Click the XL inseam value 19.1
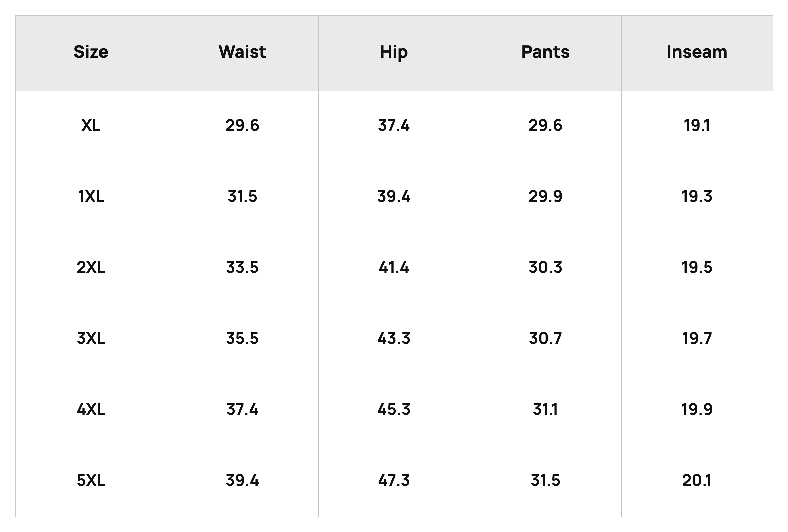The height and width of the screenshot is (532, 788). (697, 126)
